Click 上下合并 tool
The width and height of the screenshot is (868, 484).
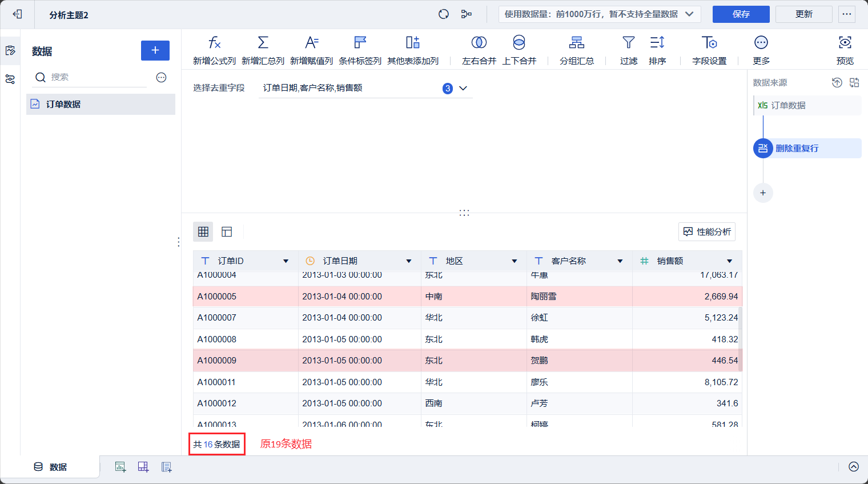pyautogui.click(x=519, y=50)
